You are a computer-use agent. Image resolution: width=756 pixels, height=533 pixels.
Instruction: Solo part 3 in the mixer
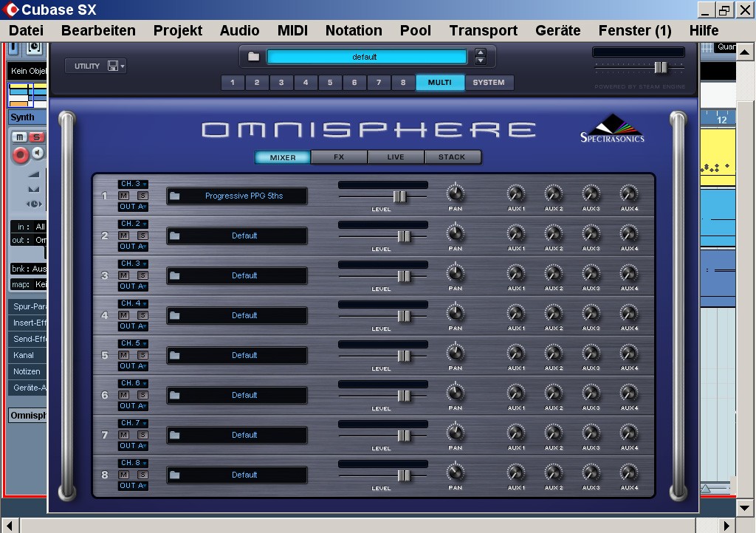click(x=142, y=275)
